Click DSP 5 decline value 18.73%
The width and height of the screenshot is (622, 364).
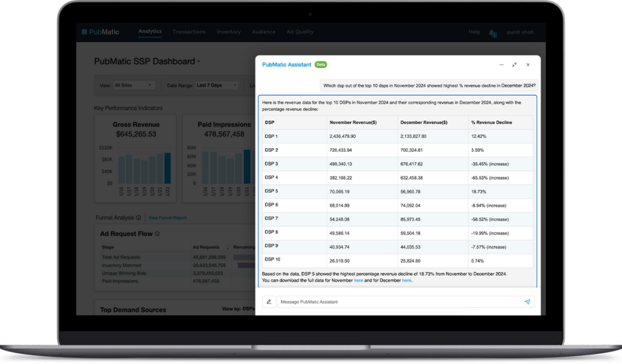coord(479,192)
